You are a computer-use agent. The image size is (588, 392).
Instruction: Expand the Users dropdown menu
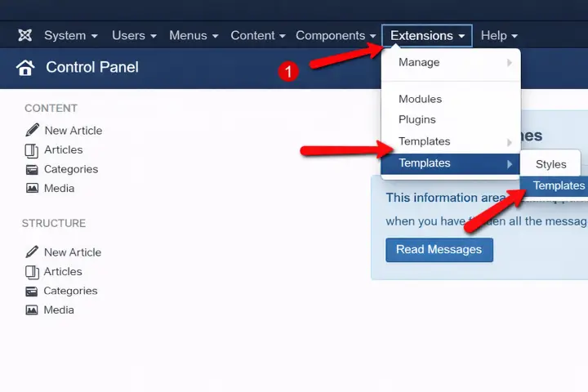tap(134, 36)
